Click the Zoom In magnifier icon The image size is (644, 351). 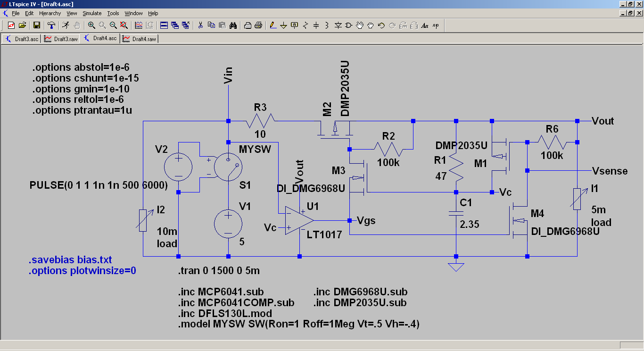91,25
